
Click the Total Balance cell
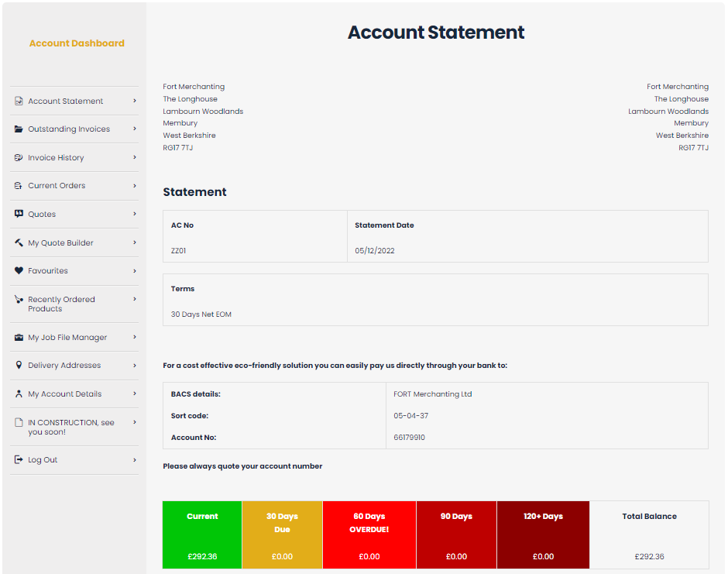pos(649,534)
